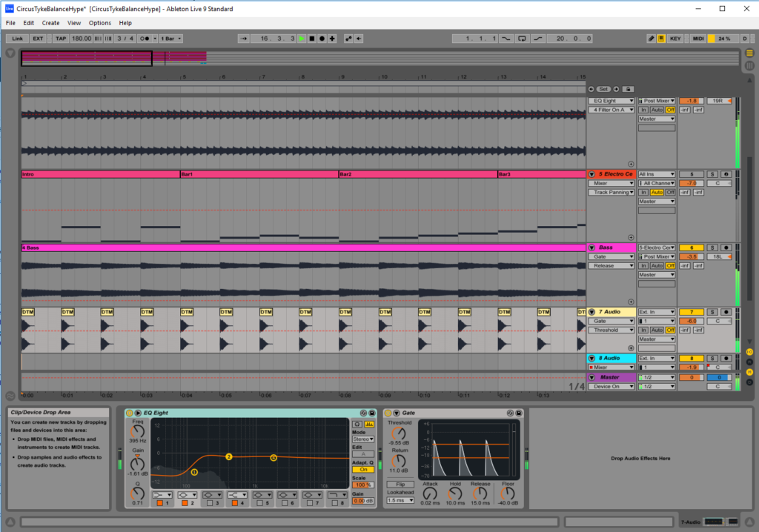Screen dimensions: 759x532
Task: Click the EQ Eight hot-swap preset icon
Action: (363, 413)
